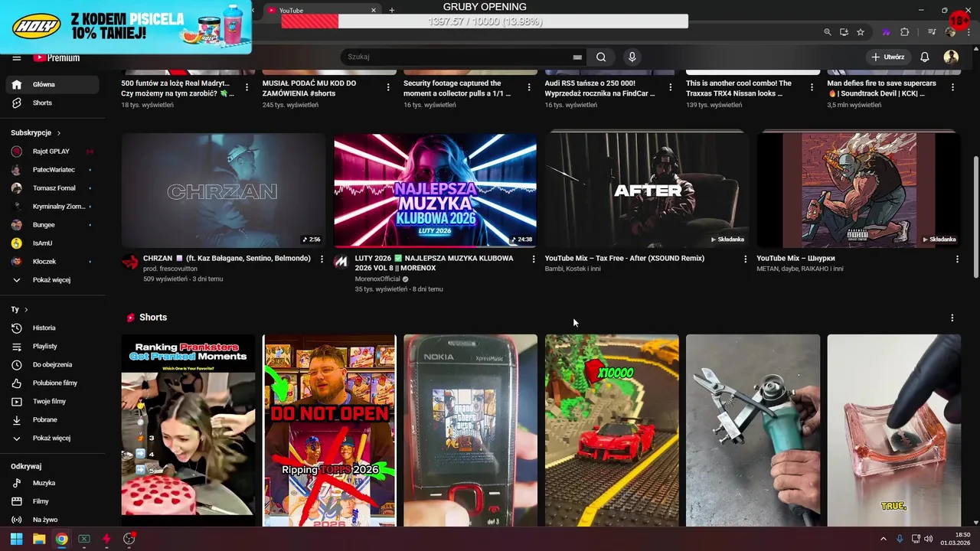
Task: Open Filmy under Odkrywaj
Action: point(52,501)
